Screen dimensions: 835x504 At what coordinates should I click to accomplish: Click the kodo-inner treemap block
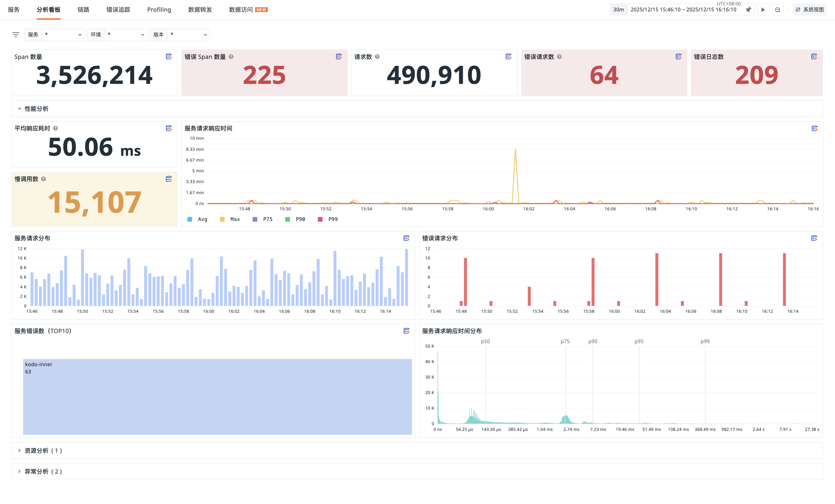click(217, 397)
